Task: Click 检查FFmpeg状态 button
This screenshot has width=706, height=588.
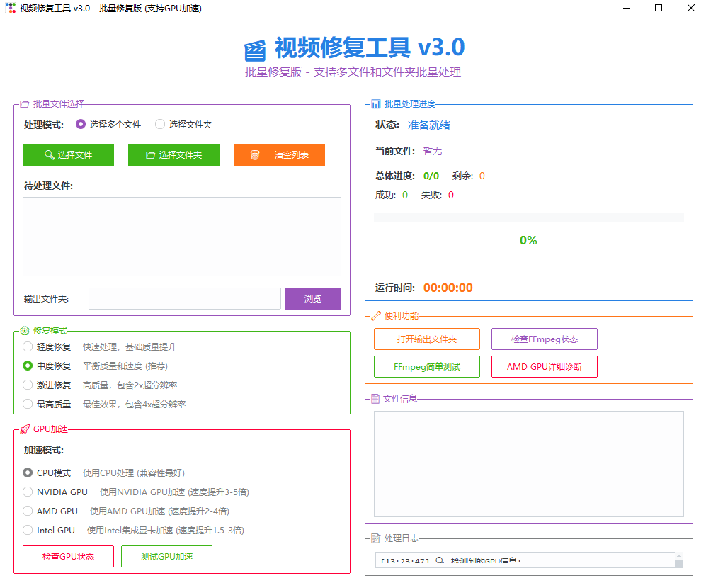Action: click(x=544, y=339)
